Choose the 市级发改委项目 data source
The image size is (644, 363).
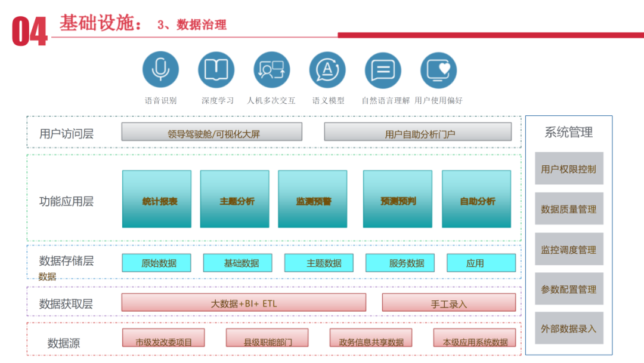[x=163, y=338]
